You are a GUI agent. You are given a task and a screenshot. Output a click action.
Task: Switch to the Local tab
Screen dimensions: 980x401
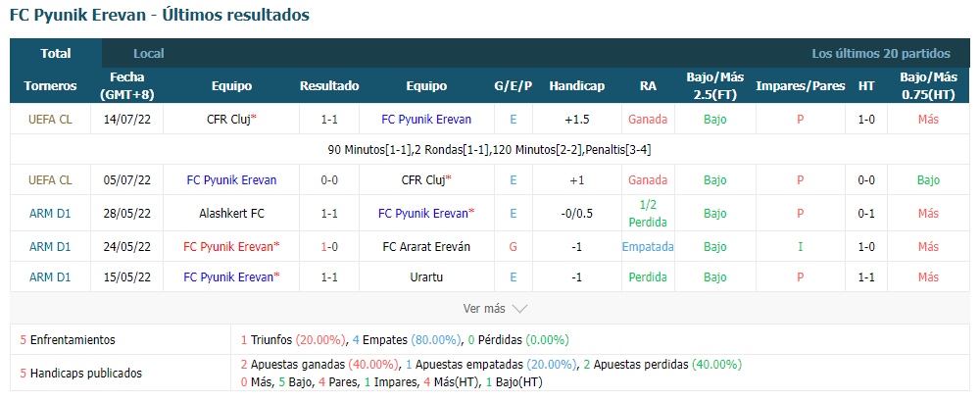[149, 53]
